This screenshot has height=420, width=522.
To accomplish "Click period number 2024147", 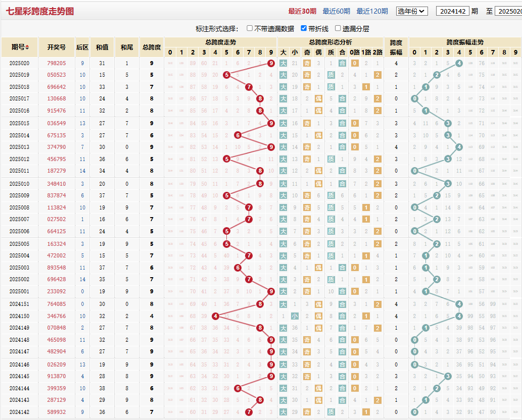I will coord(19,351).
